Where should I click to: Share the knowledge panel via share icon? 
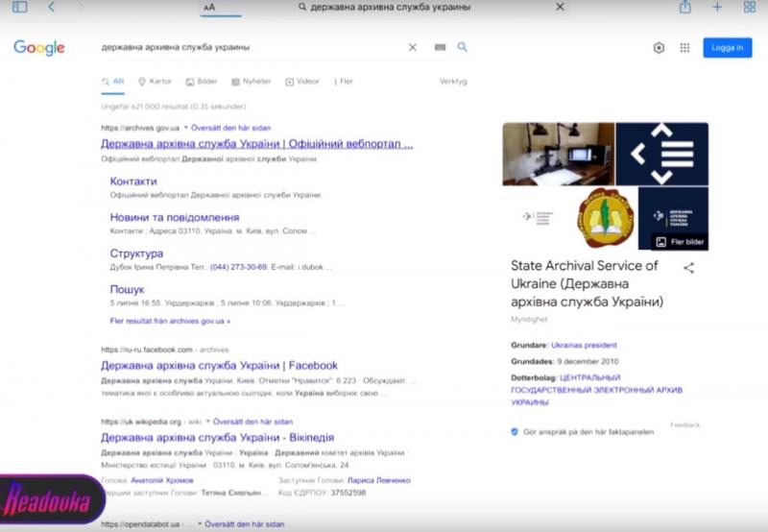pos(688,268)
